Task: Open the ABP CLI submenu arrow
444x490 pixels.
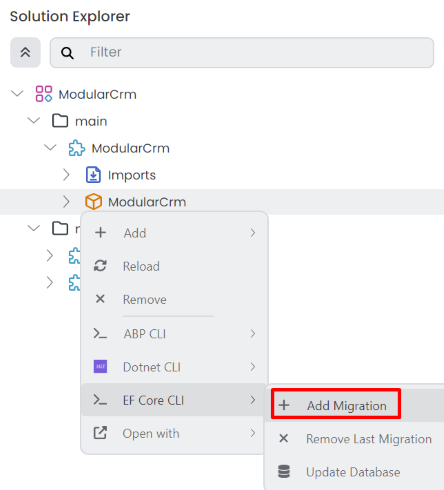Action: pyautogui.click(x=253, y=333)
